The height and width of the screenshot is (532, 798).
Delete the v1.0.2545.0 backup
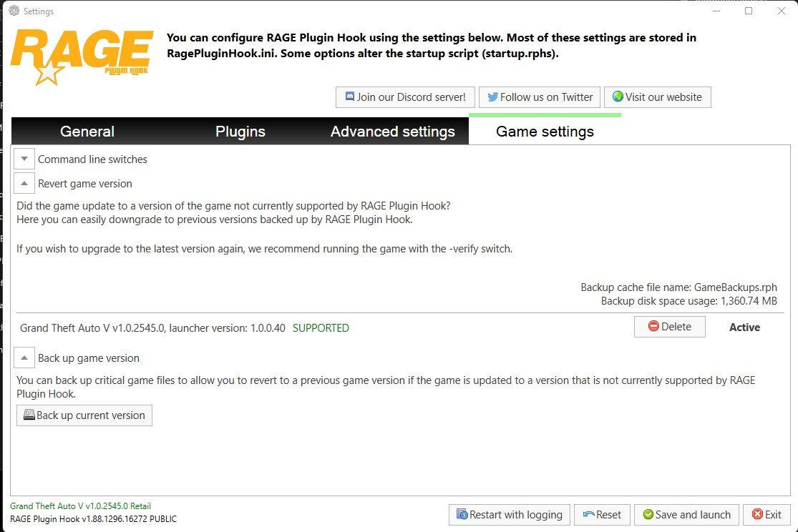point(670,327)
